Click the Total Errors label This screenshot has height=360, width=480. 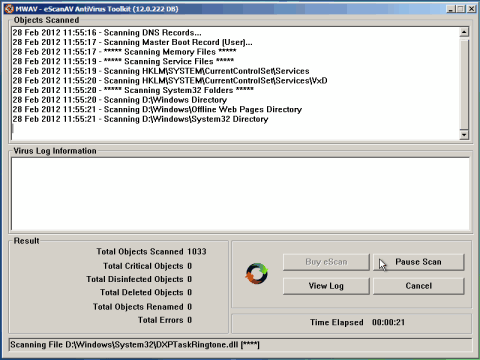[161, 320]
